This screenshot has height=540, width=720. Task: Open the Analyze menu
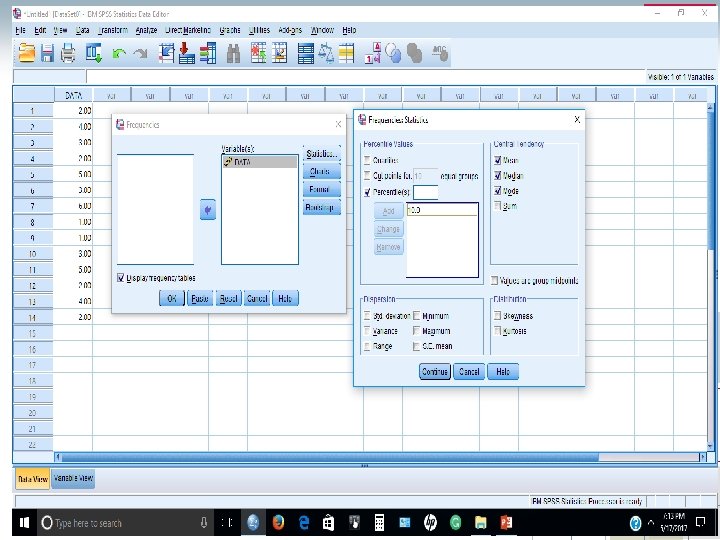pyautogui.click(x=146, y=30)
